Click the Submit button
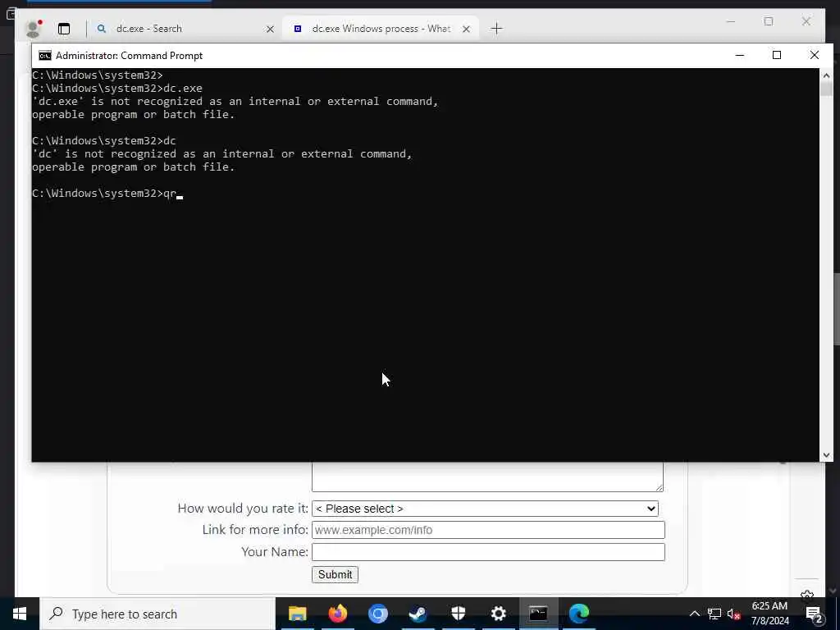 click(x=335, y=574)
